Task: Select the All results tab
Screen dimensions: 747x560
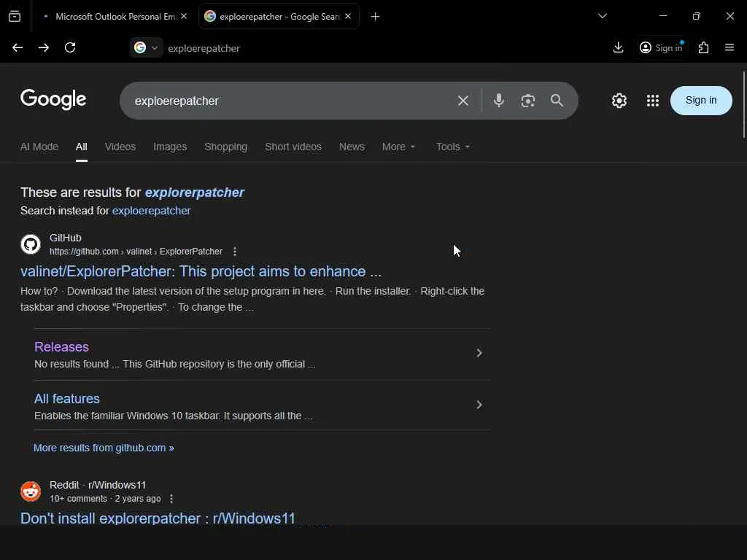Action: 82,147
